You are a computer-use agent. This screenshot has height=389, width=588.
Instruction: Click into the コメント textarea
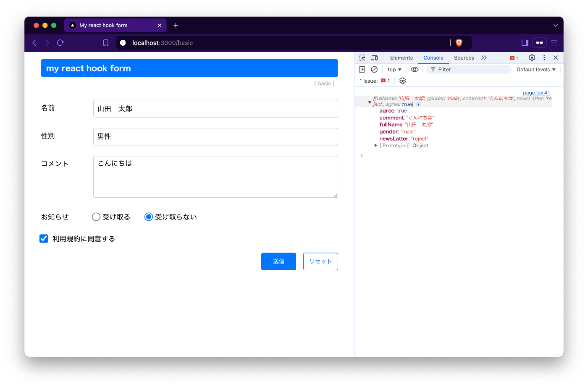click(x=215, y=177)
